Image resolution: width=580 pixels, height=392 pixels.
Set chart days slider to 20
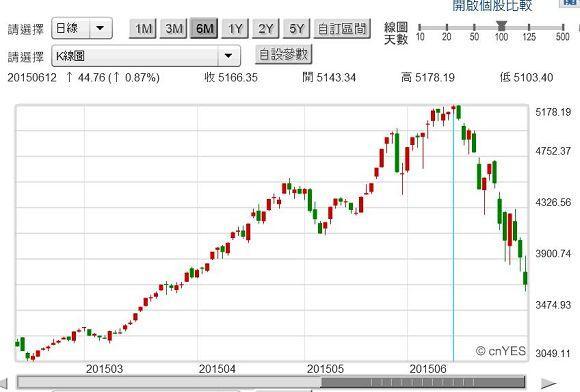pos(447,28)
